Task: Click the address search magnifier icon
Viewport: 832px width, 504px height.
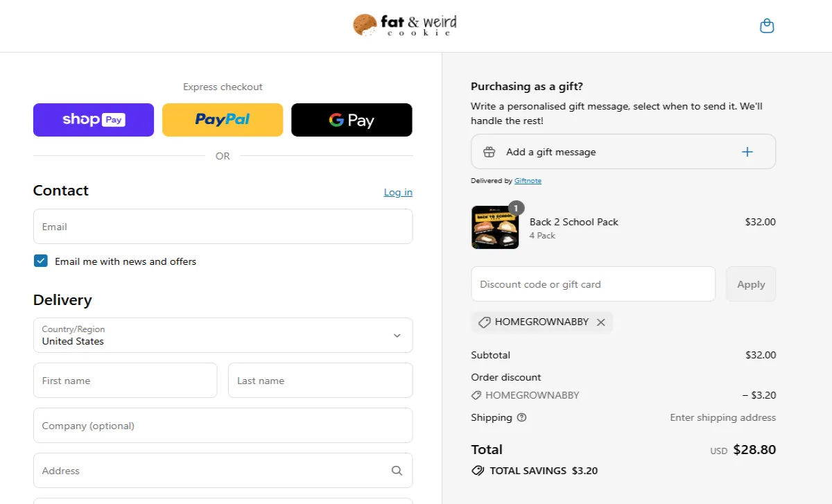Action: click(x=397, y=471)
